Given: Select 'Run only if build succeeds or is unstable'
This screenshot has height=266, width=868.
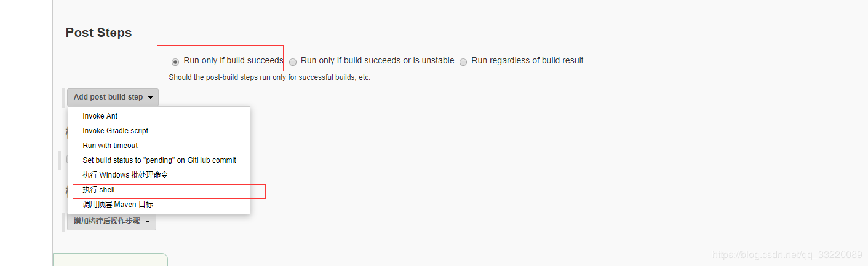Looking at the screenshot, I should [293, 61].
